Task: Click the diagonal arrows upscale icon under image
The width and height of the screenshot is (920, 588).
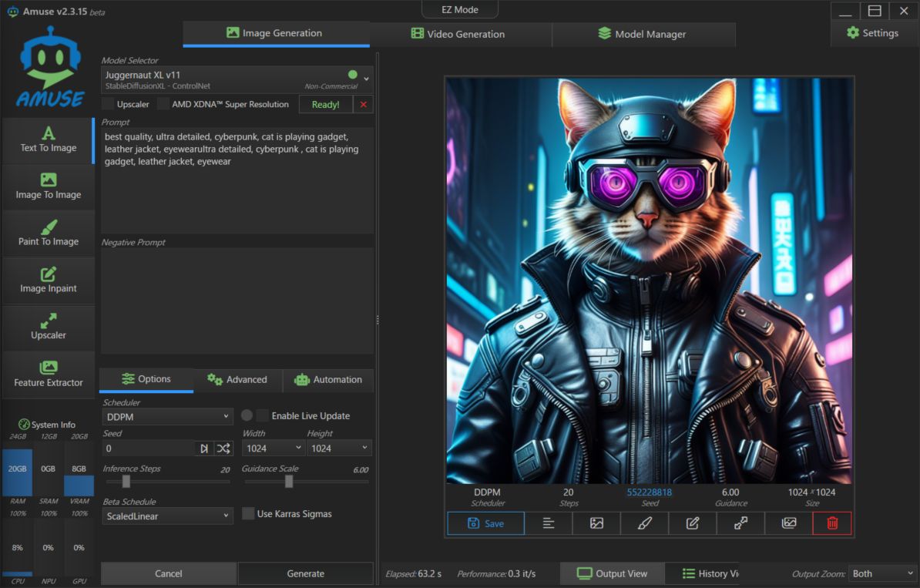Action: (740, 523)
